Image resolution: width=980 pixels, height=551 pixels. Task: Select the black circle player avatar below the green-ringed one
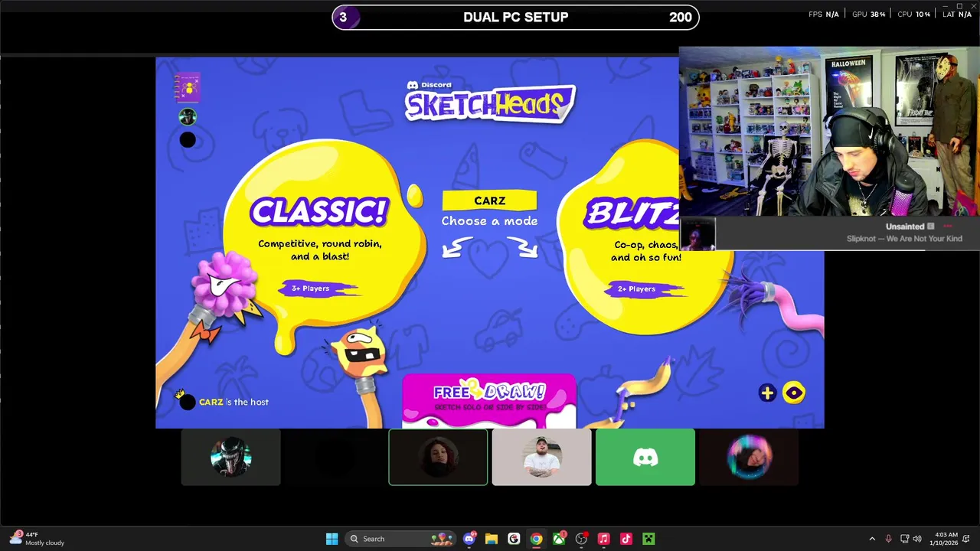[188, 139]
